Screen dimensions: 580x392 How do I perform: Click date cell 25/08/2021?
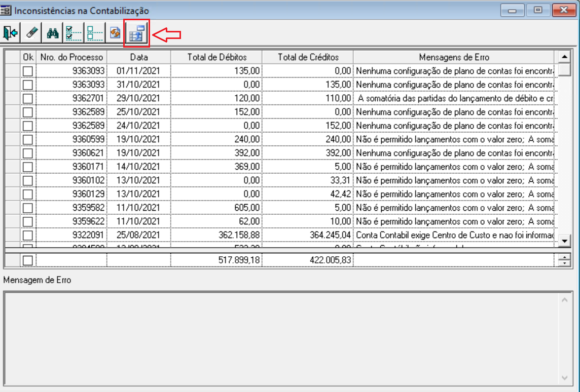pyautogui.click(x=139, y=235)
